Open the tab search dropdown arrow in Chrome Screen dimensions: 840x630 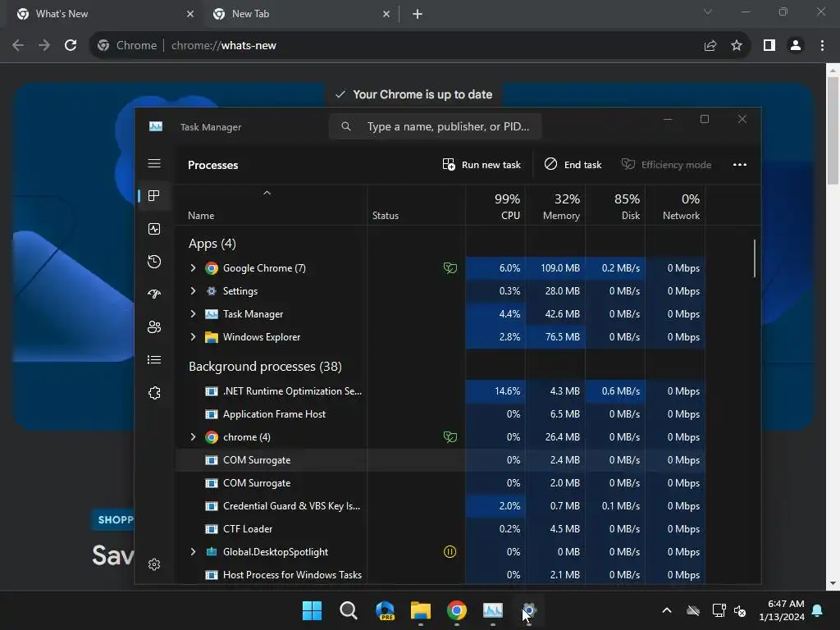(708, 11)
